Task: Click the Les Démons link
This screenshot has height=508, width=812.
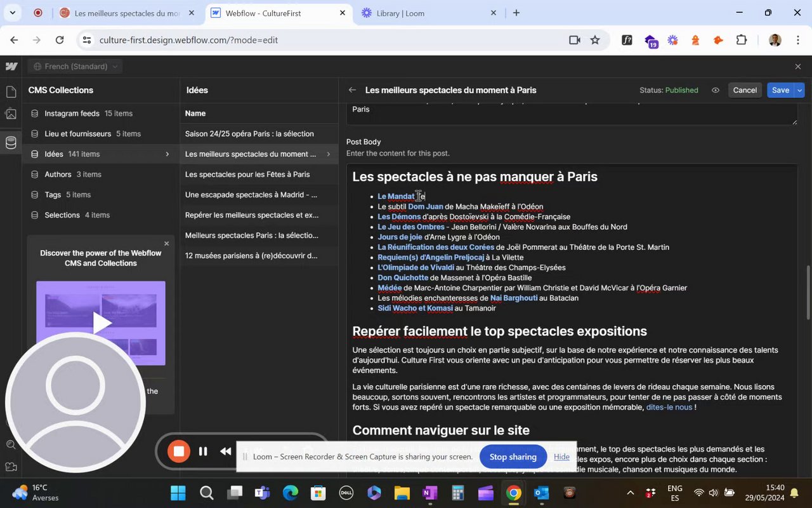Action: pyautogui.click(x=399, y=217)
